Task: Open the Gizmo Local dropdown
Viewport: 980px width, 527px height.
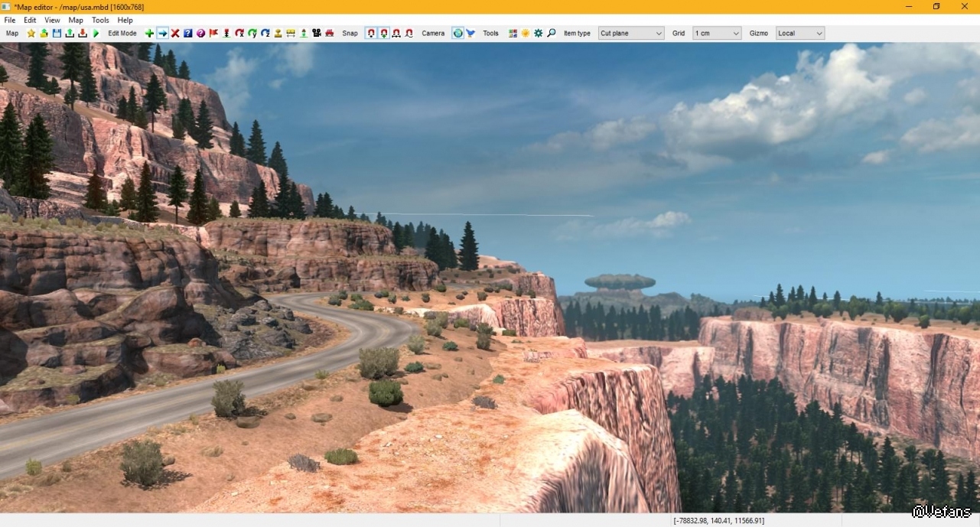Action: pos(799,34)
